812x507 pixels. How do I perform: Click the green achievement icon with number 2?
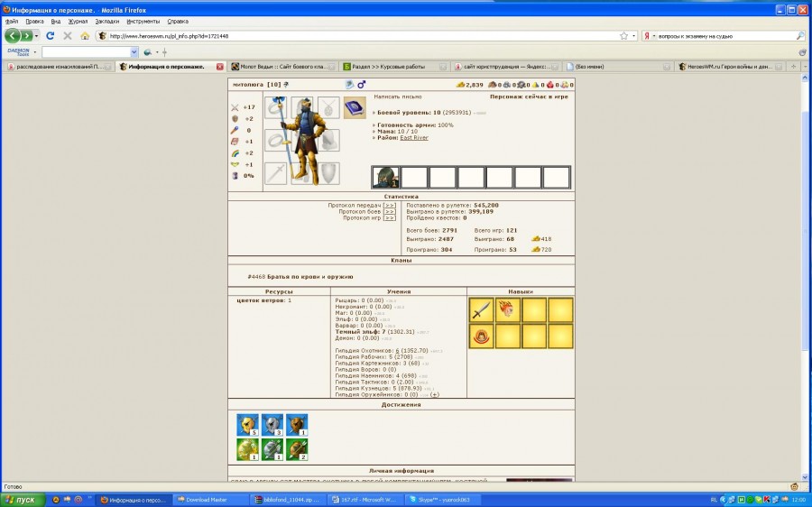coord(297,449)
